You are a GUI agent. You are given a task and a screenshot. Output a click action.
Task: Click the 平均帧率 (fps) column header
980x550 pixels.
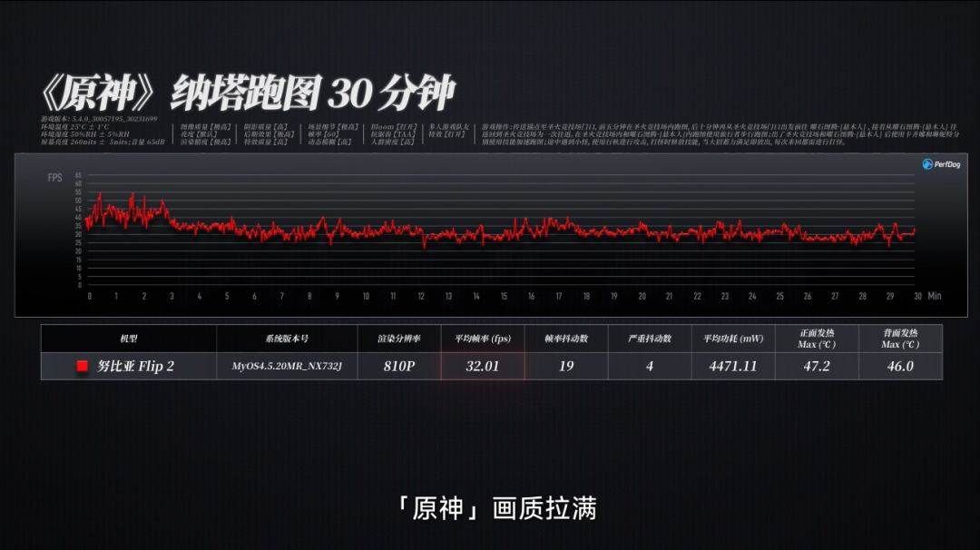click(483, 339)
